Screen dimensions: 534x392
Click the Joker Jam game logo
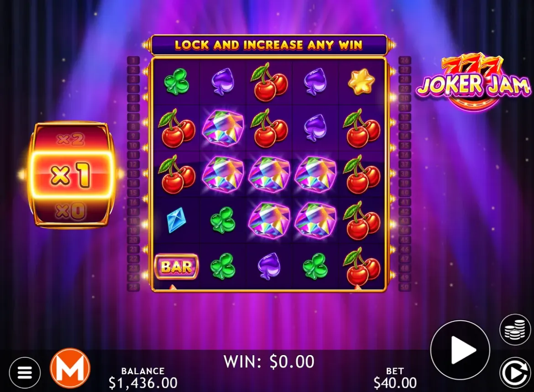pyautogui.click(x=473, y=82)
